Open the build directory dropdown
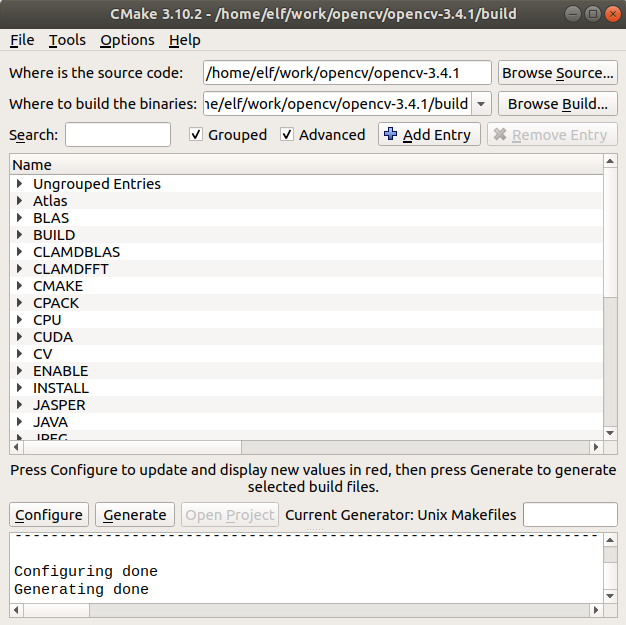This screenshot has height=625, width=626. 480,104
